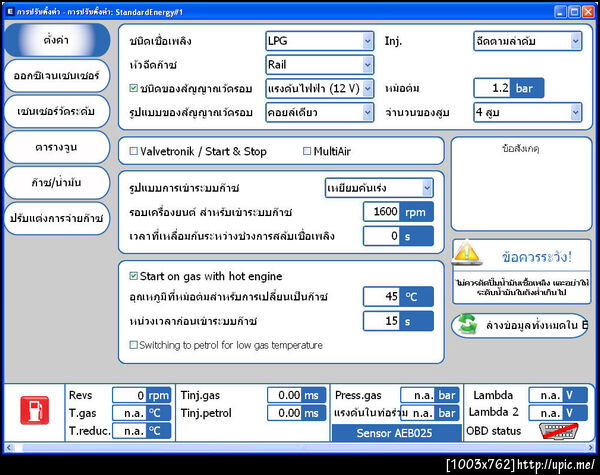Click the Tinj.gas 0.00 ms value
Image resolution: width=600 pixels, height=475 pixels.
297,395
